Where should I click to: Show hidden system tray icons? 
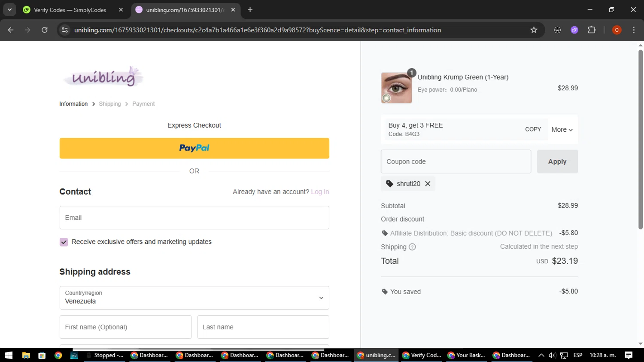pos(541,355)
